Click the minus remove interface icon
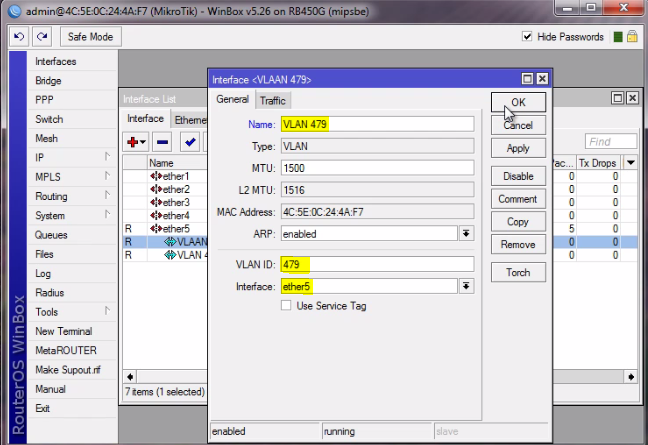Image resolution: width=648 pixels, height=445 pixels. pyautogui.click(x=162, y=142)
